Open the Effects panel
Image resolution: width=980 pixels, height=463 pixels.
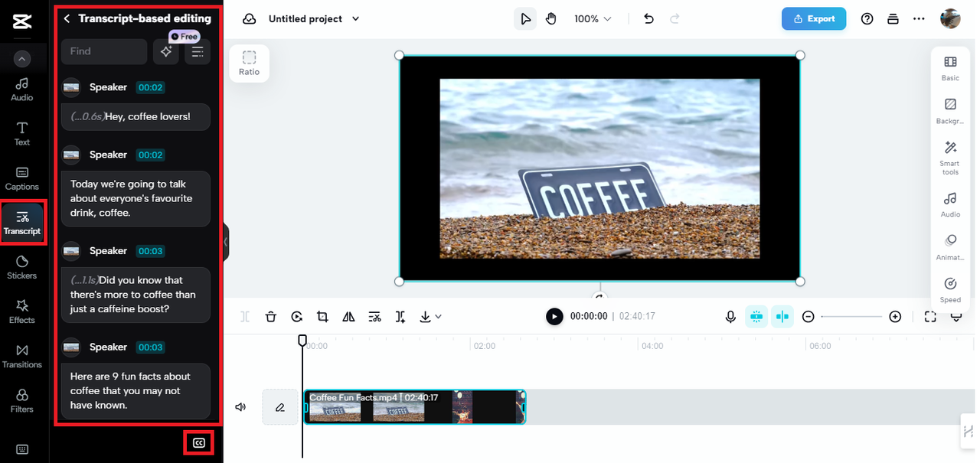click(x=21, y=311)
